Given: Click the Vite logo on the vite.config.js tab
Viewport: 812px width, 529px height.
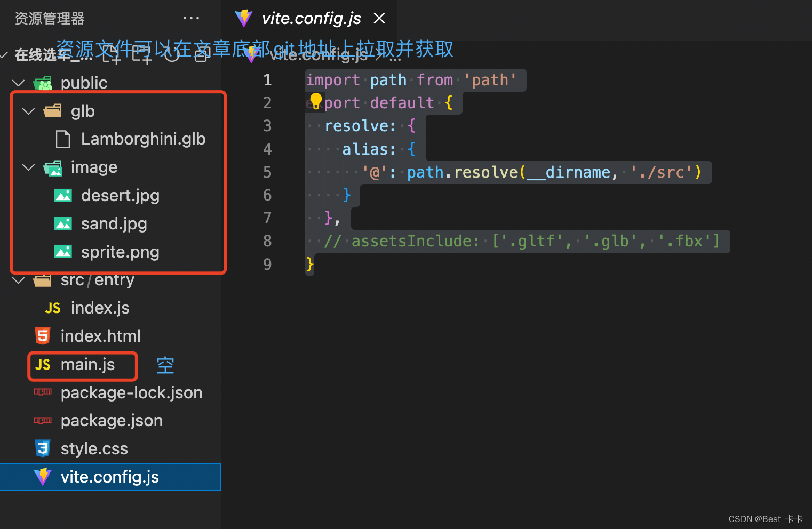Looking at the screenshot, I should 244,18.
